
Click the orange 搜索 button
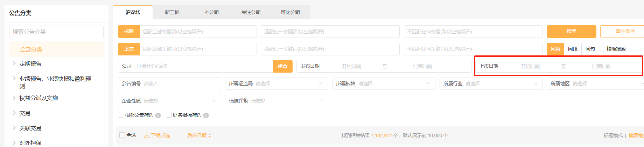(x=572, y=32)
